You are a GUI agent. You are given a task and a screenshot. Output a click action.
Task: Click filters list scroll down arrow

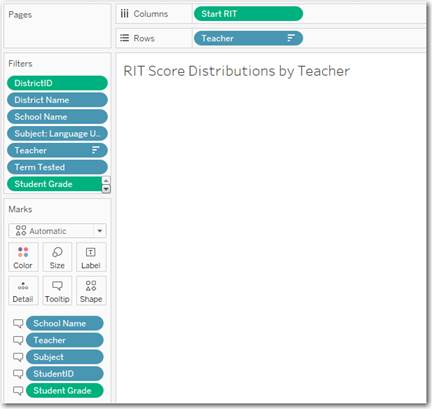point(106,189)
